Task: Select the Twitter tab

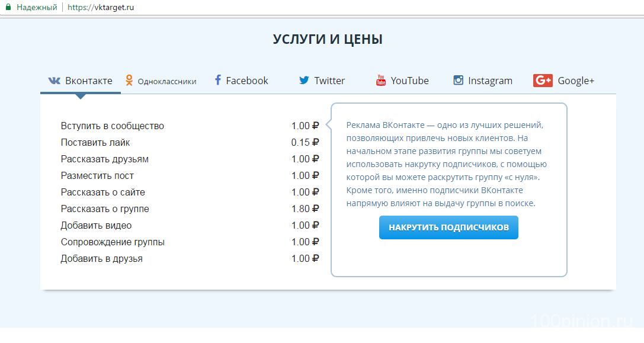Action: click(322, 81)
